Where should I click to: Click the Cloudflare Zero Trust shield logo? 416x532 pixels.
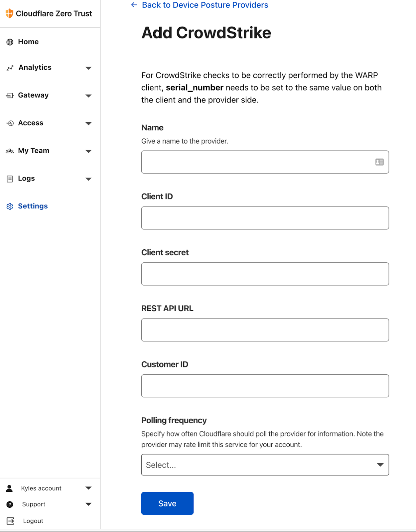(9, 13)
